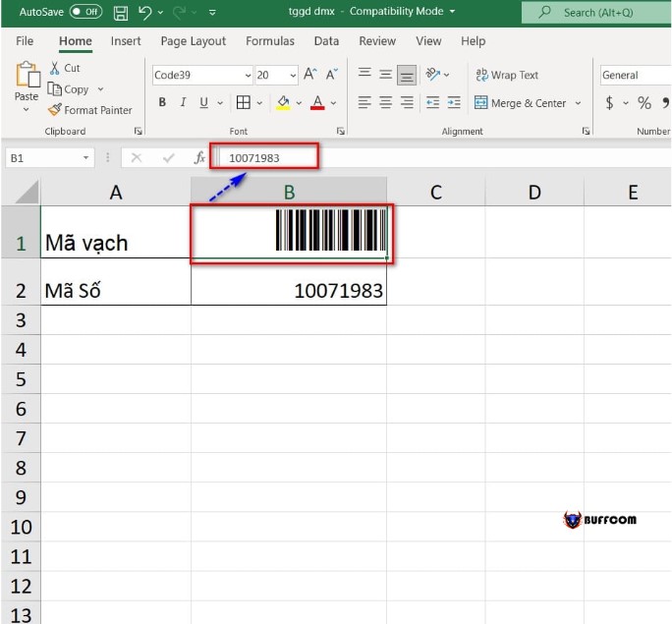Open the Undo history dropdown
The width and height of the screenshot is (672, 624).
160,13
